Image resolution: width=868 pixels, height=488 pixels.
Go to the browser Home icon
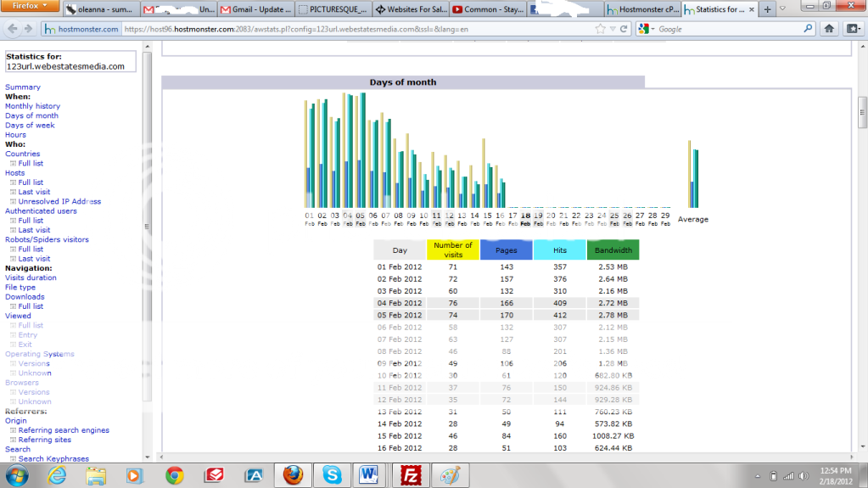829,29
